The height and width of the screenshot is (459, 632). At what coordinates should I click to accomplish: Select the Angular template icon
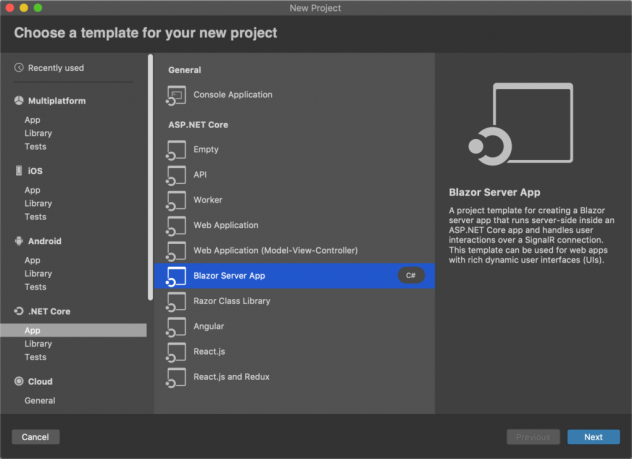(176, 327)
